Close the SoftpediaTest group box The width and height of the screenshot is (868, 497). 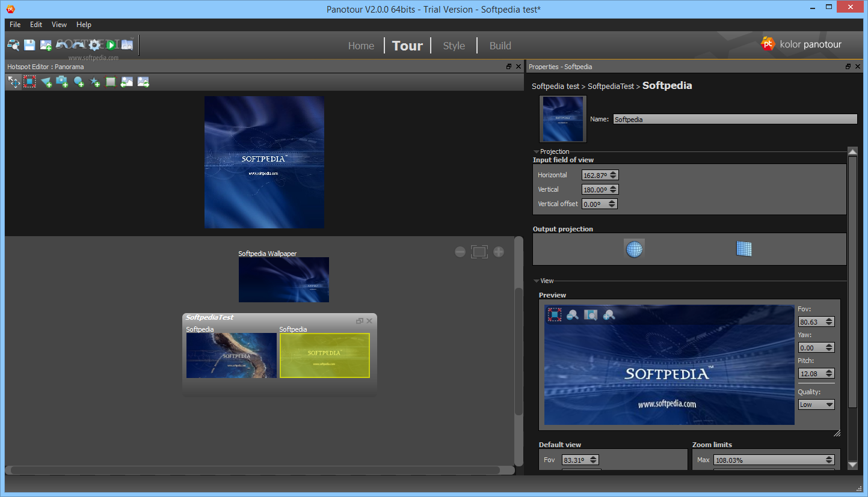coord(369,321)
